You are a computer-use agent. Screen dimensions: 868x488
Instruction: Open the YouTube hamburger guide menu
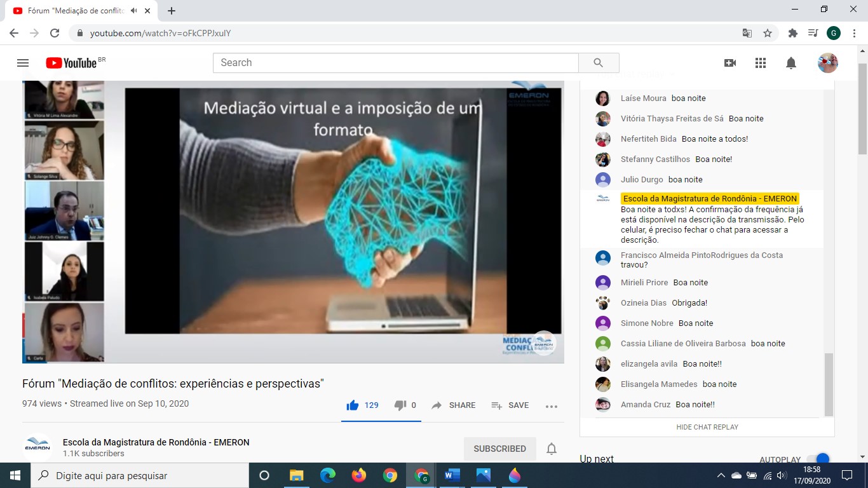23,63
